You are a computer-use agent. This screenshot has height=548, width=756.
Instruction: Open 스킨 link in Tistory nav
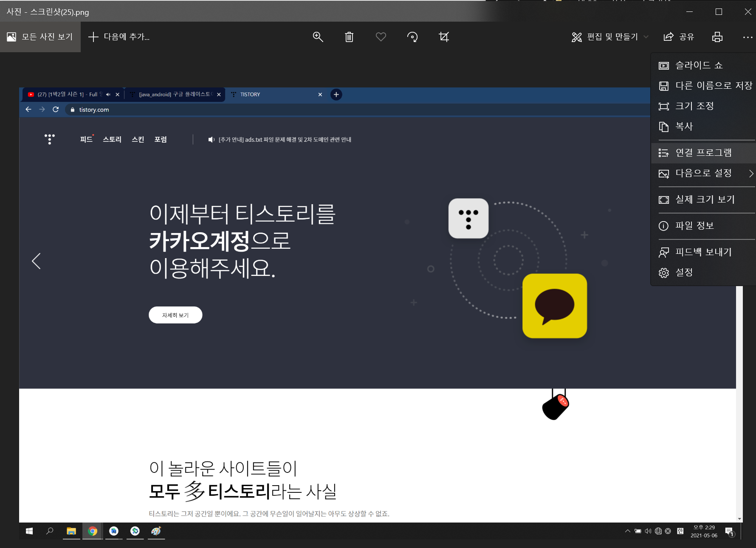point(138,139)
